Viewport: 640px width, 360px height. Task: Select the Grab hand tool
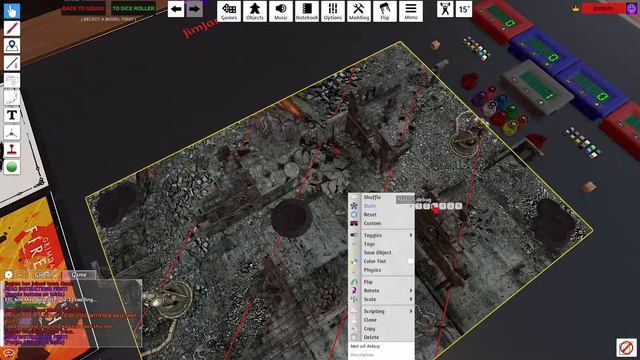(x=12, y=11)
